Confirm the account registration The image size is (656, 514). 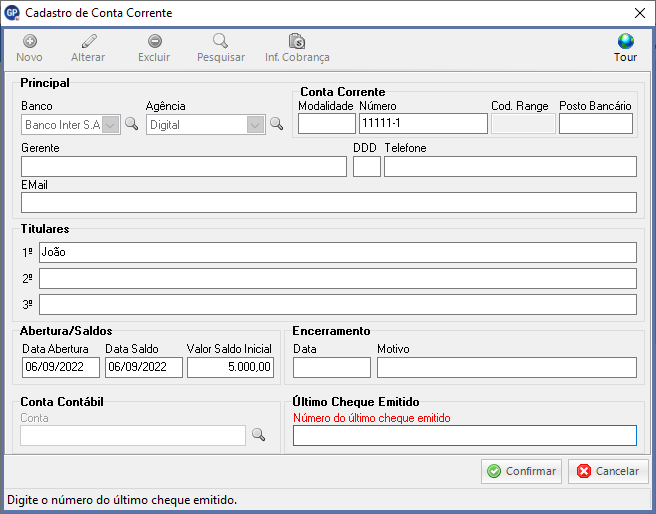521,471
